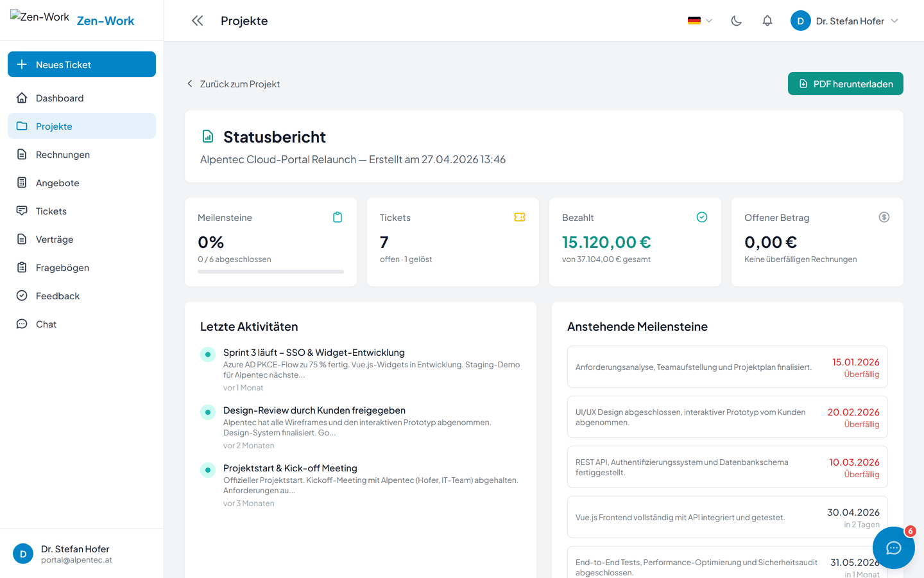Select Projekte in the sidebar

[x=81, y=126]
